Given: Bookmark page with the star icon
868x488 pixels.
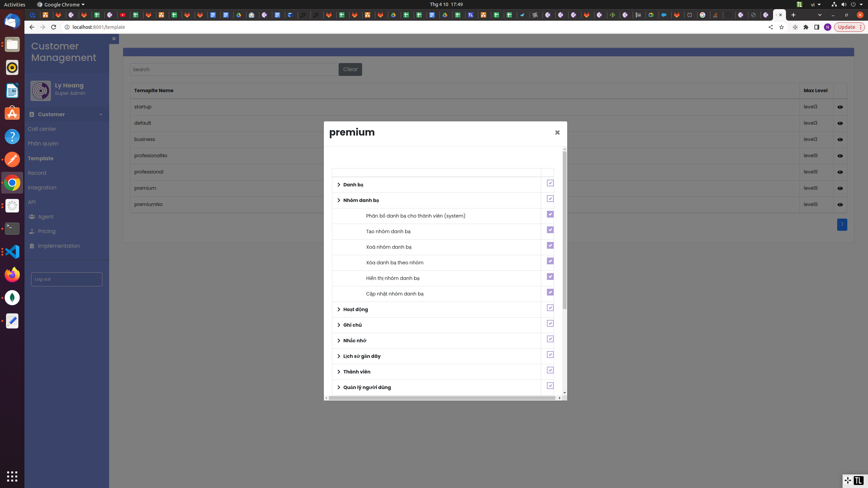Looking at the screenshot, I should [x=782, y=27].
